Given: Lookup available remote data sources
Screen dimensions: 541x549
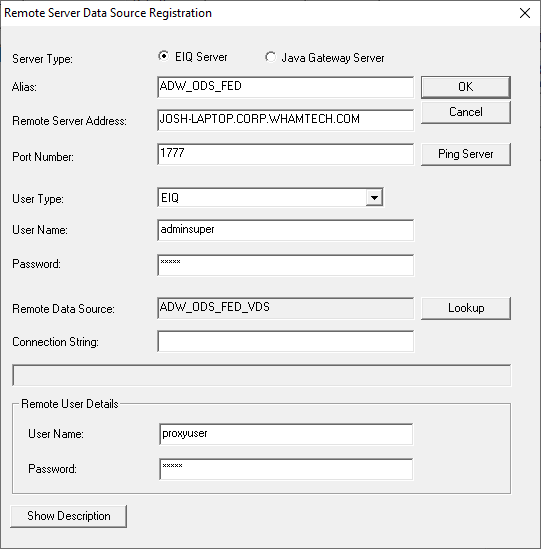Looking at the screenshot, I should click(x=466, y=308).
